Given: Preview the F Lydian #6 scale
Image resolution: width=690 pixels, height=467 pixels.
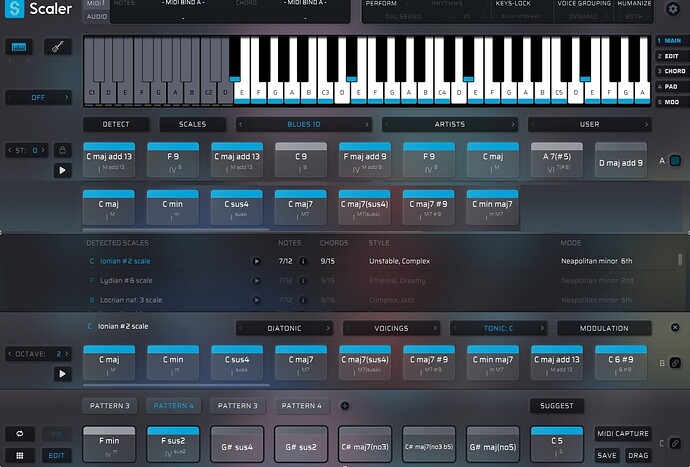Looking at the screenshot, I should point(256,280).
